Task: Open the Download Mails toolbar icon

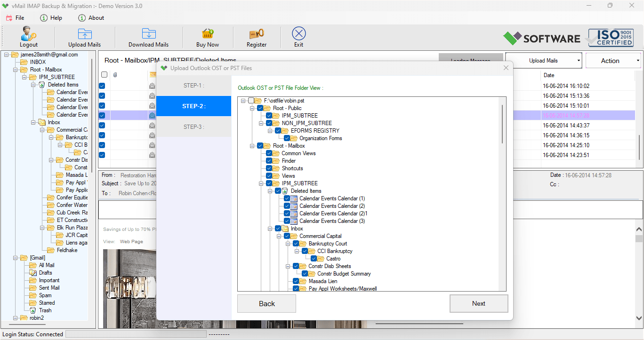Action: click(149, 34)
